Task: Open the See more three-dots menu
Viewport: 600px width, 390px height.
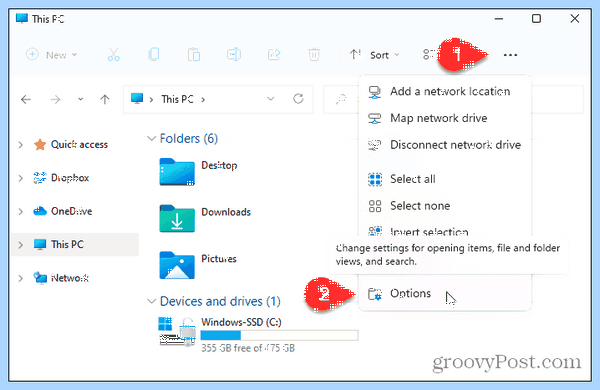Action: tap(510, 55)
